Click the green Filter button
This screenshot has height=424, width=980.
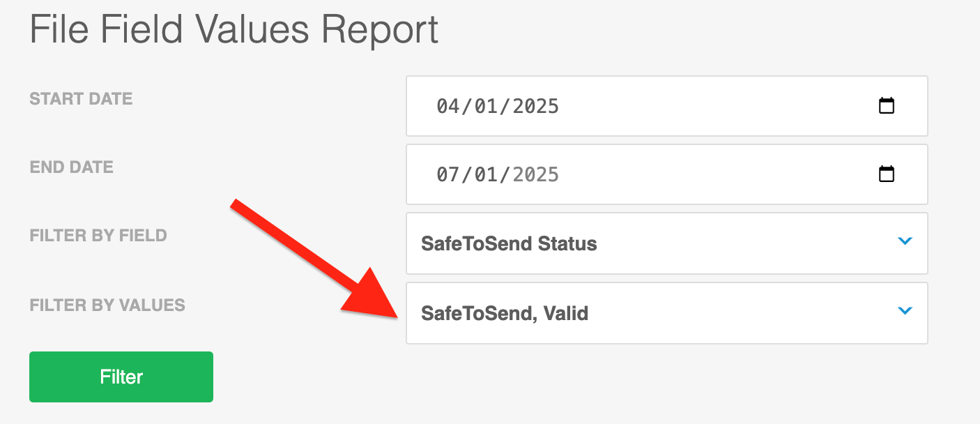click(121, 377)
